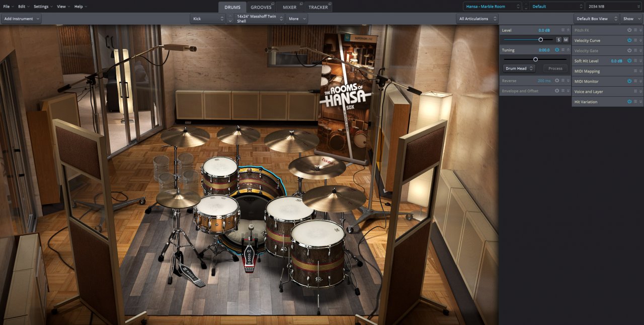Image resolution: width=644 pixels, height=325 pixels.
Task: Open the Voice and Layer menu icon
Action: pyautogui.click(x=635, y=92)
